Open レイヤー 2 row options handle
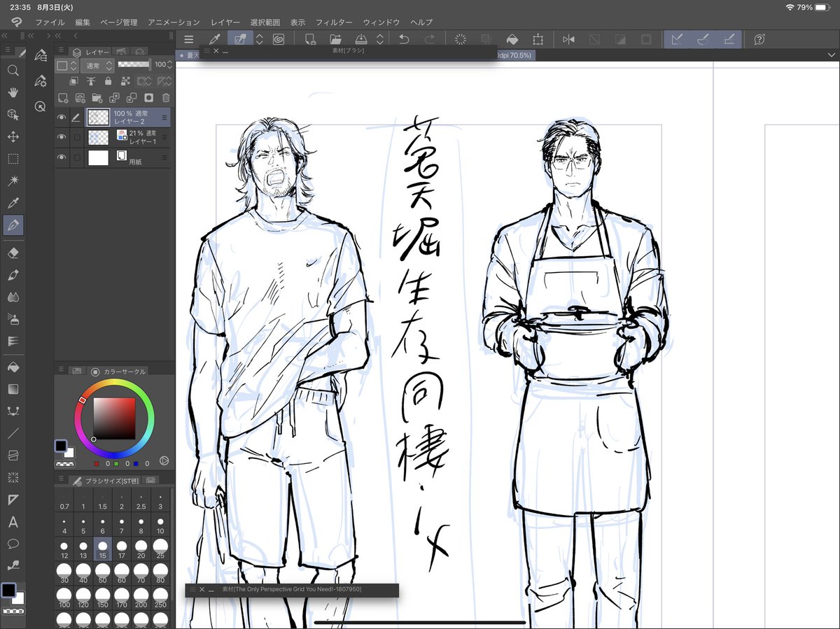This screenshot has width=840, height=629. (164, 117)
